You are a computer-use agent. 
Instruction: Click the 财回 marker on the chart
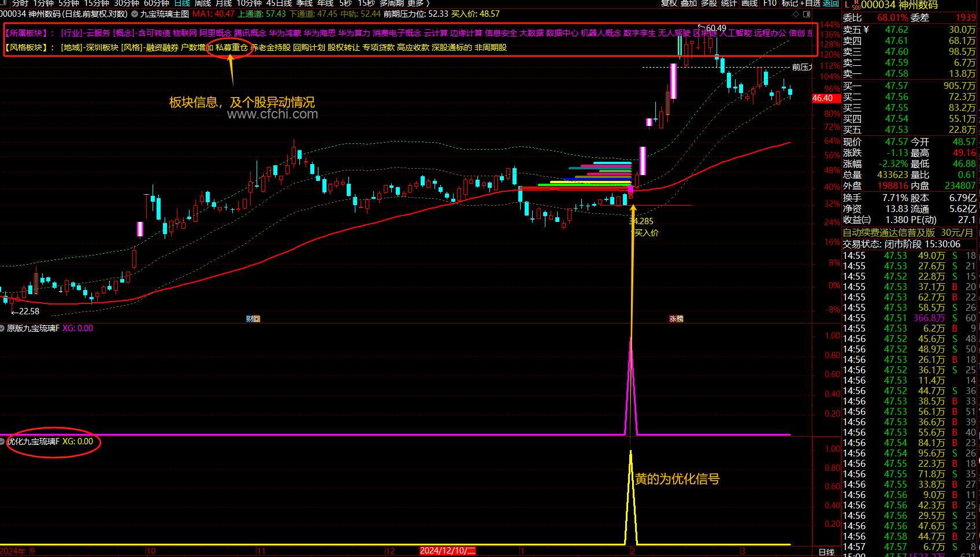tap(253, 318)
